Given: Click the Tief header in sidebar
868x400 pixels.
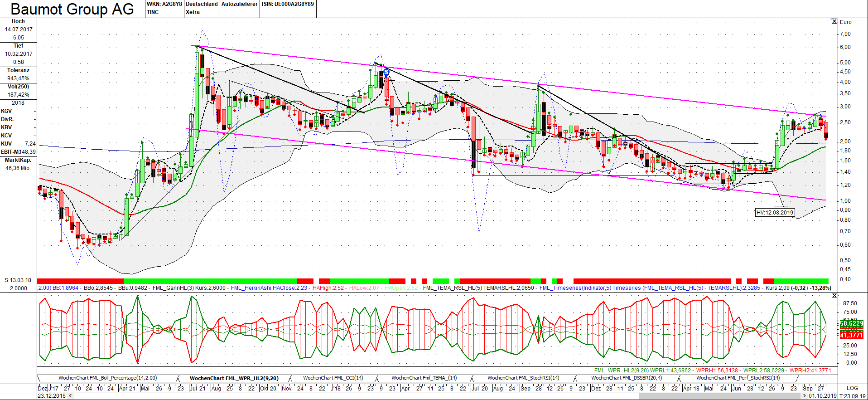Looking at the screenshot, I should point(18,46).
